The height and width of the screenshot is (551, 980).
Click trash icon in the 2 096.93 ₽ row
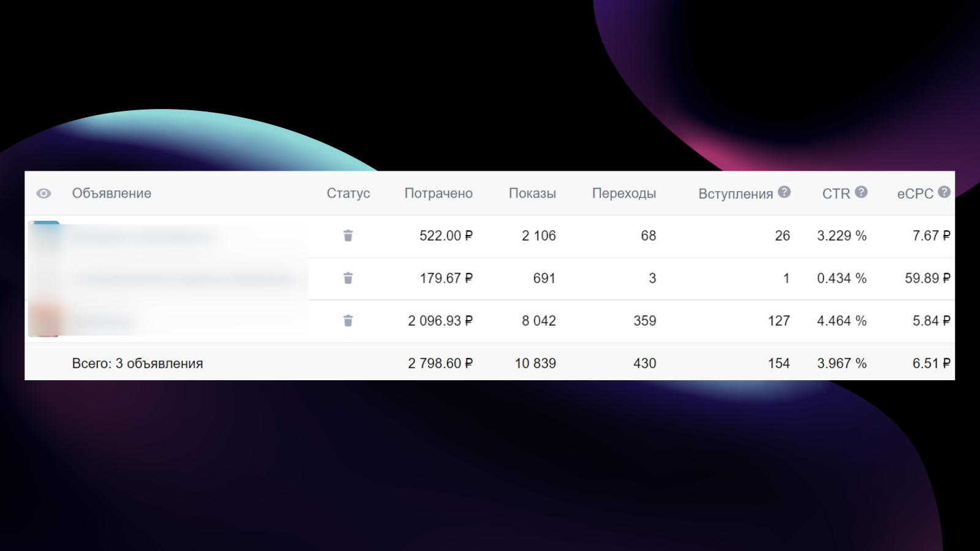[348, 321]
